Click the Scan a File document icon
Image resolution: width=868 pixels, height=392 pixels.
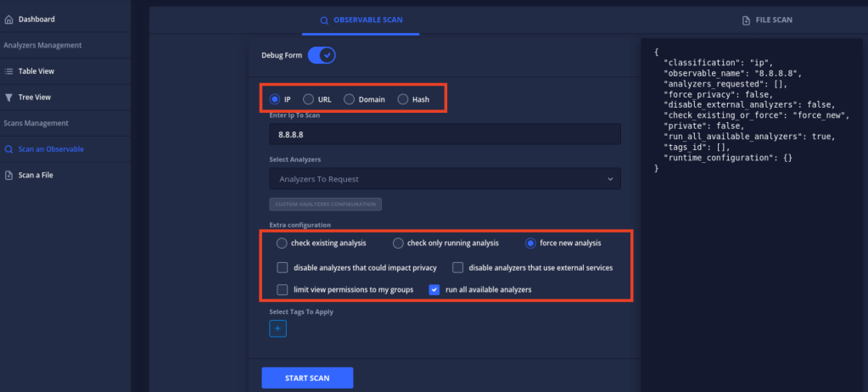coord(9,176)
